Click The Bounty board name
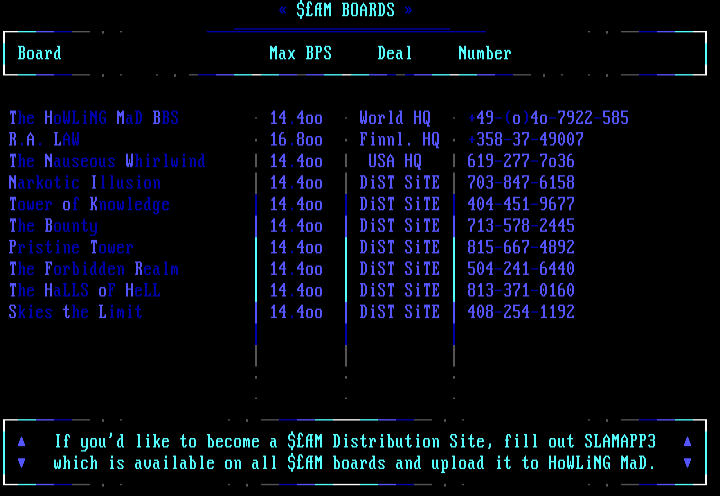720x496 pixels. (54, 226)
